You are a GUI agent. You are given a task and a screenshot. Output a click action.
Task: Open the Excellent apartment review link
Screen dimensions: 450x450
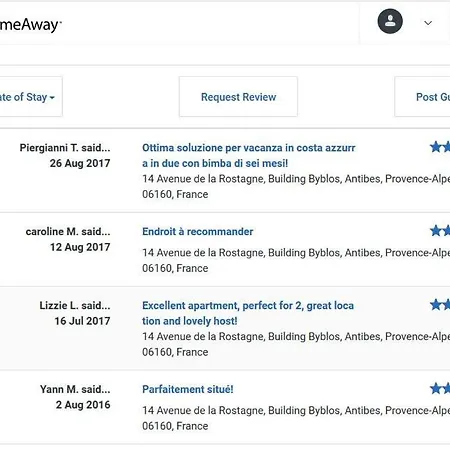pyautogui.click(x=248, y=313)
